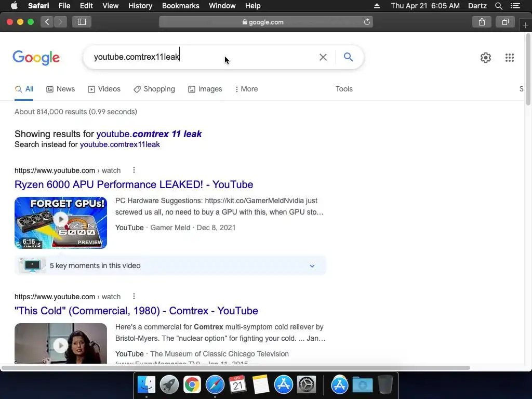
Task: Show the Safari sidebar
Action: [x=82, y=22]
